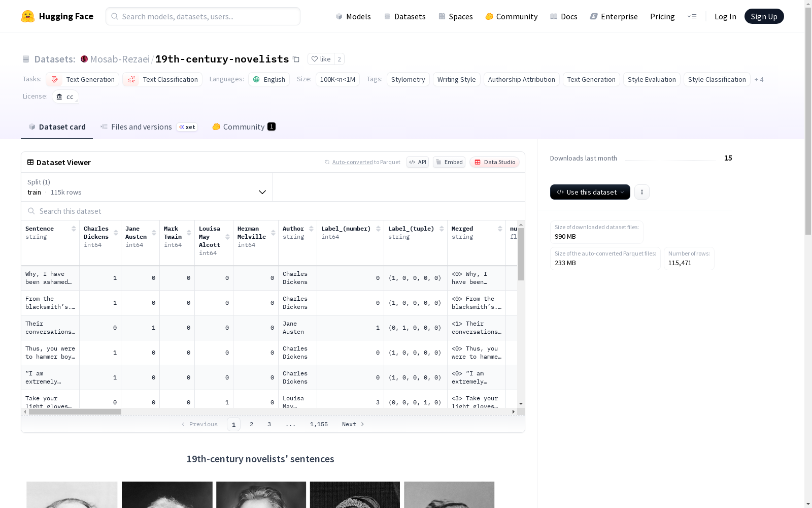812x508 pixels.
Task: Sort the Author column
Action: (311, 229)
